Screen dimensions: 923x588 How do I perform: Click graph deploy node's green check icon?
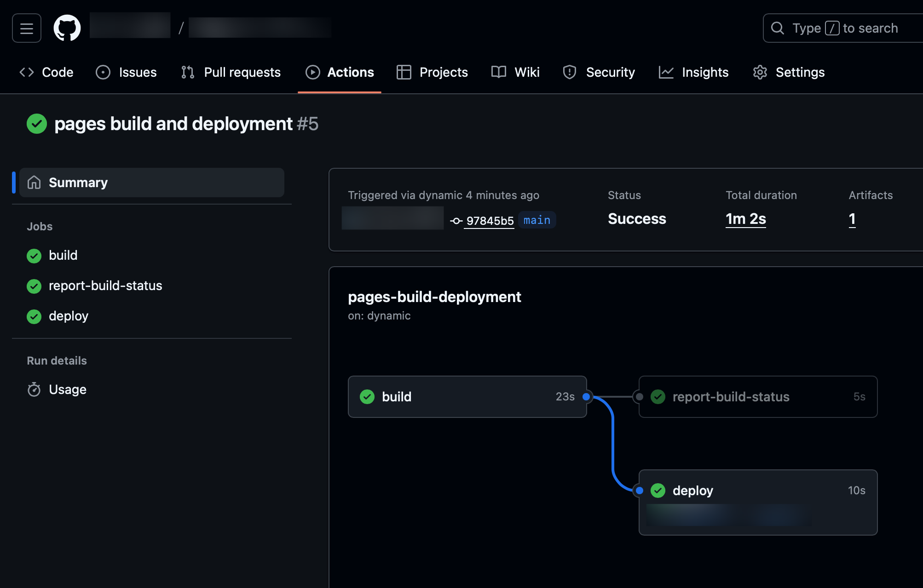pos(658,491)
